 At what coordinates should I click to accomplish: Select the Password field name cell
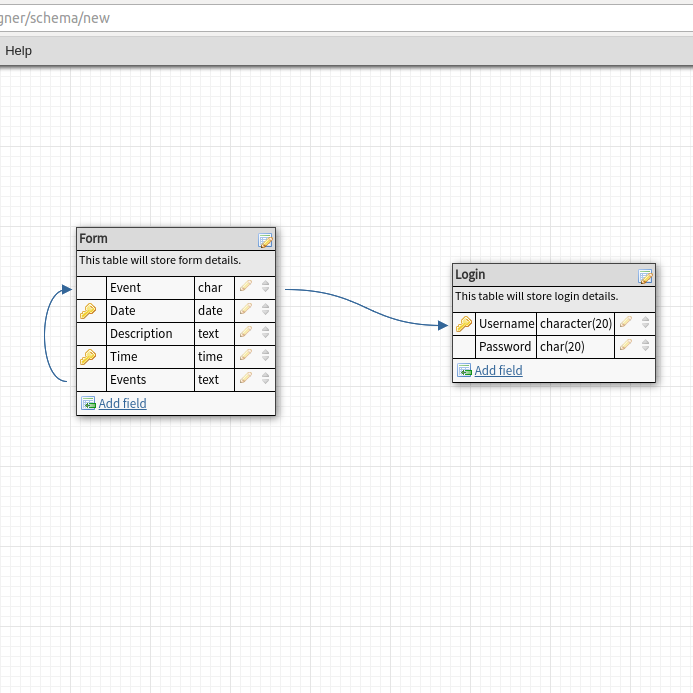506,347
